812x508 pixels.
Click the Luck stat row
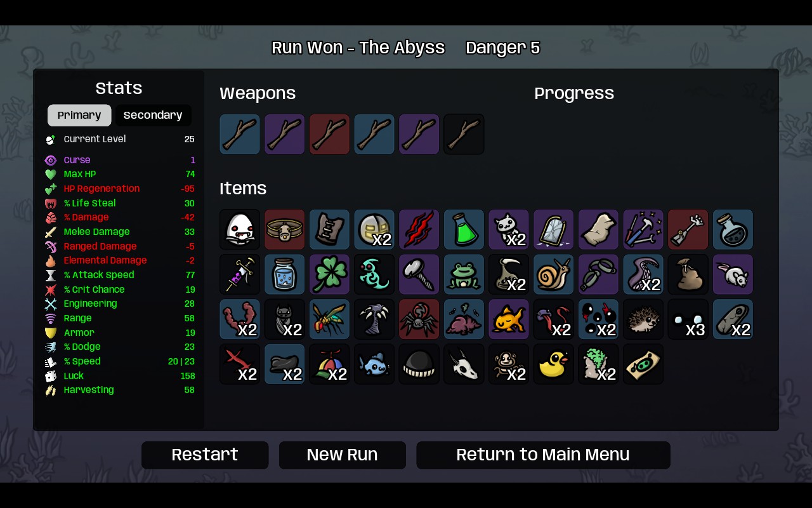click(x=119, y=376)
